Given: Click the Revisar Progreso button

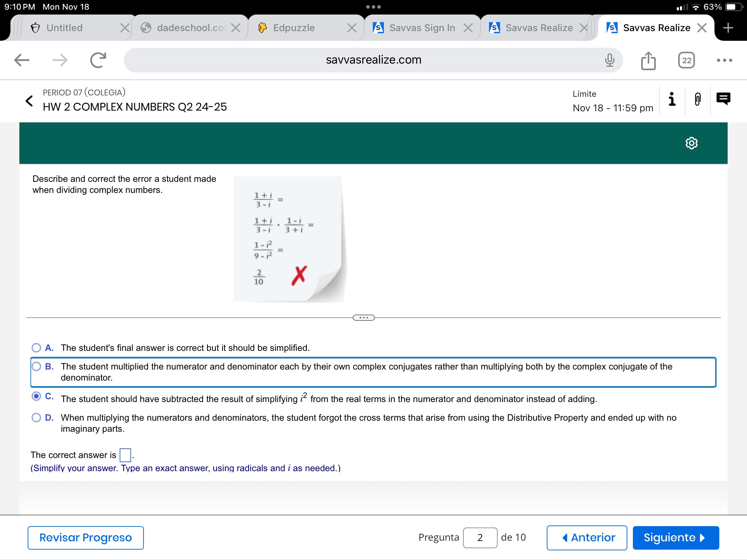Looking at the screenshot, I should click(85, 538).
